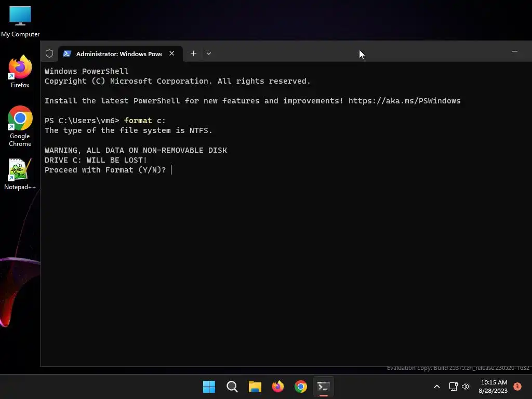The width and height of the screenshot is (532, 399).
Task: Click the Terminal taskbar icon
Action: (x=323, y=387)
